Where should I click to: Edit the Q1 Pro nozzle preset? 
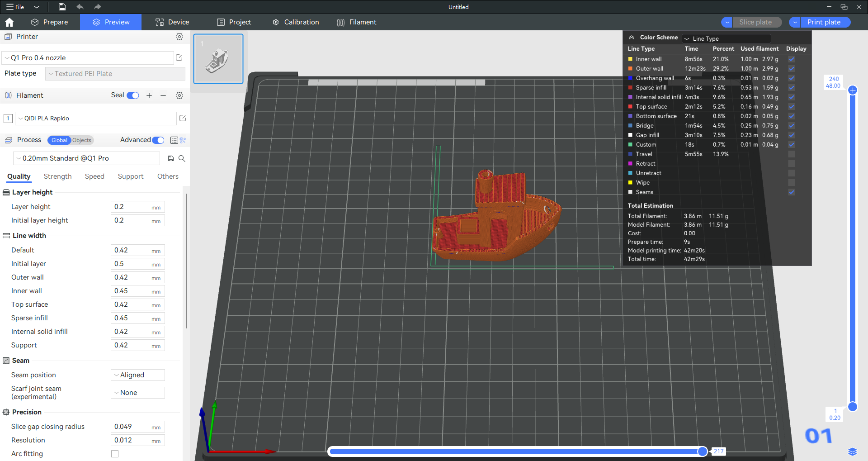coord(179,57)
